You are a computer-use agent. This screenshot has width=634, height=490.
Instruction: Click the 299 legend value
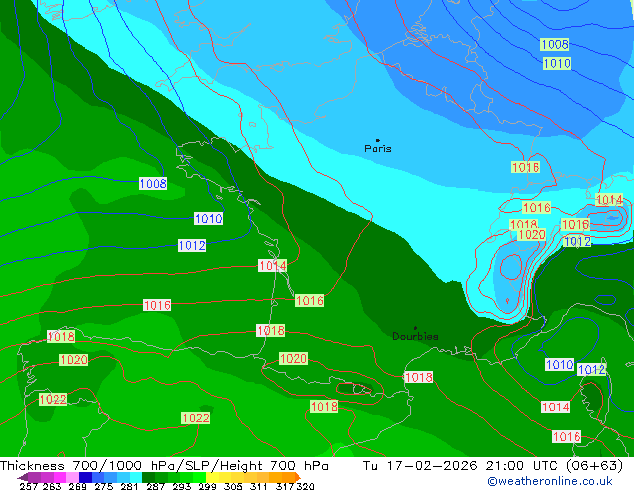pyautogui.click(x=207, y=486)
